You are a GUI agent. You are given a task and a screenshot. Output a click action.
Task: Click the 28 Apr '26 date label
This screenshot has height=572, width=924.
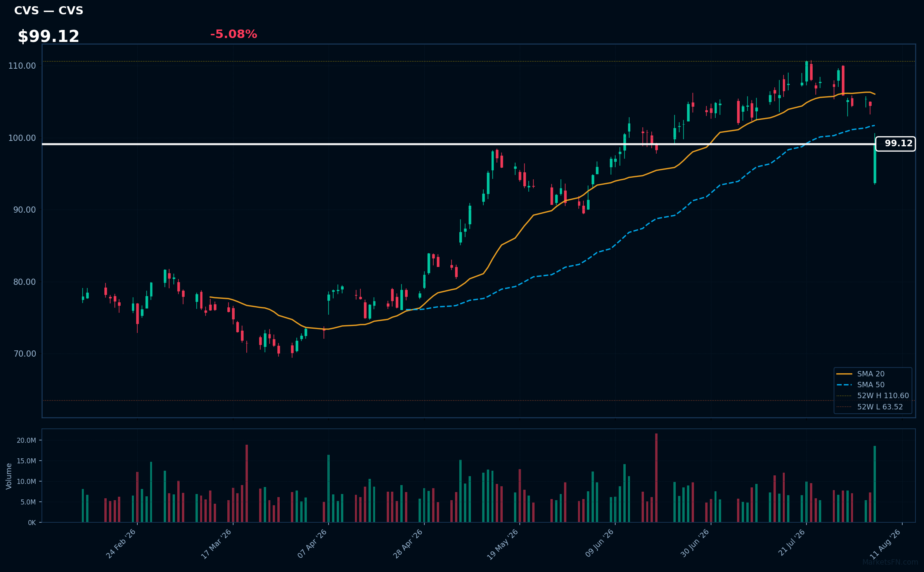[408, 544]
